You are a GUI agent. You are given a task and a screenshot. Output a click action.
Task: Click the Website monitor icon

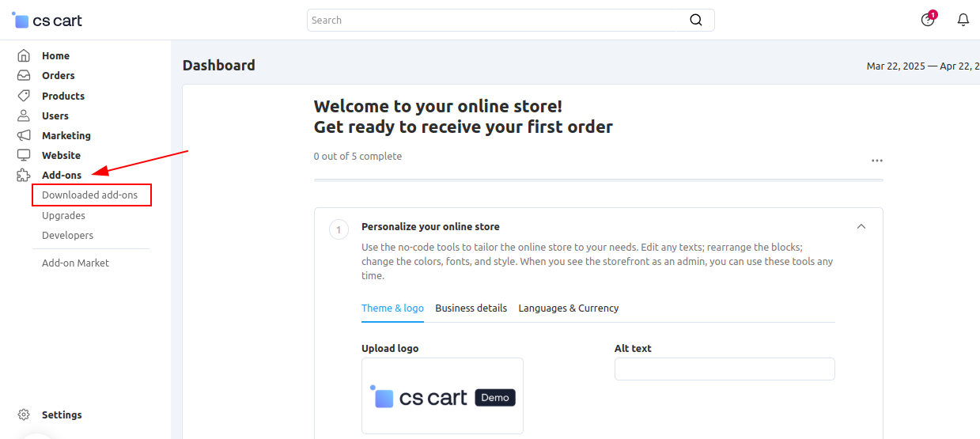coord(24,155)
